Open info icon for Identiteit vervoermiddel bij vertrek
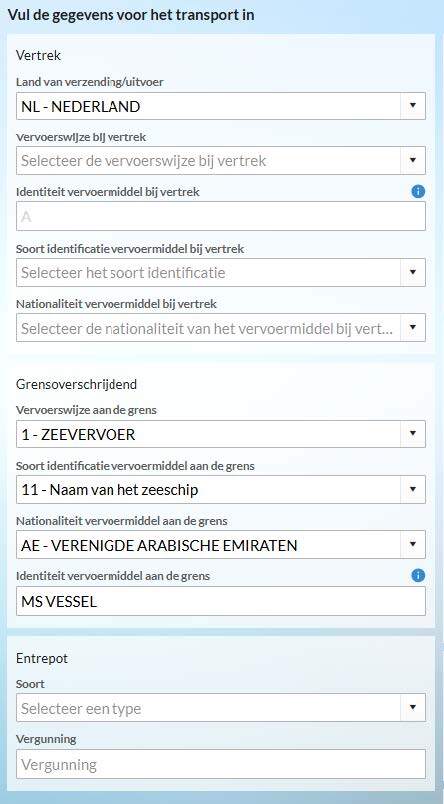The width and height of the screenshot is (444, 804). coord(418,192)
